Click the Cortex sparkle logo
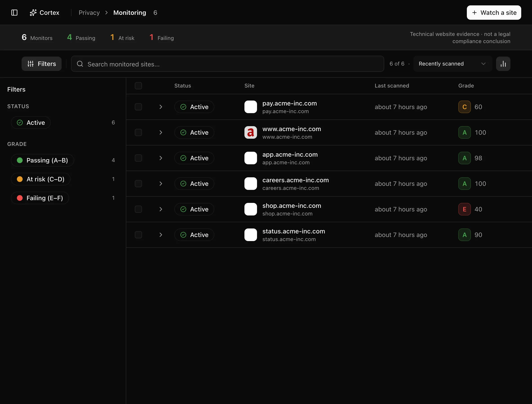Viewport: 532px width, 404px height. coord(33,13)
